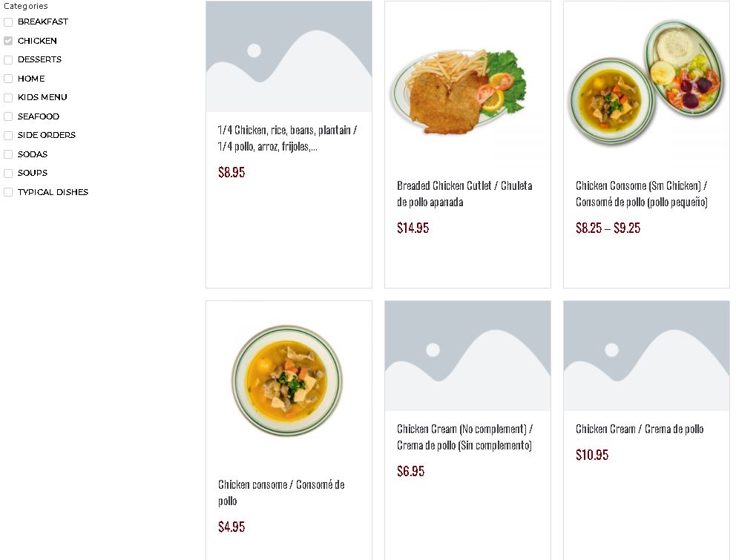
Task: Click the 1/4 Chicken placeholder image
Action: (289, 56)
